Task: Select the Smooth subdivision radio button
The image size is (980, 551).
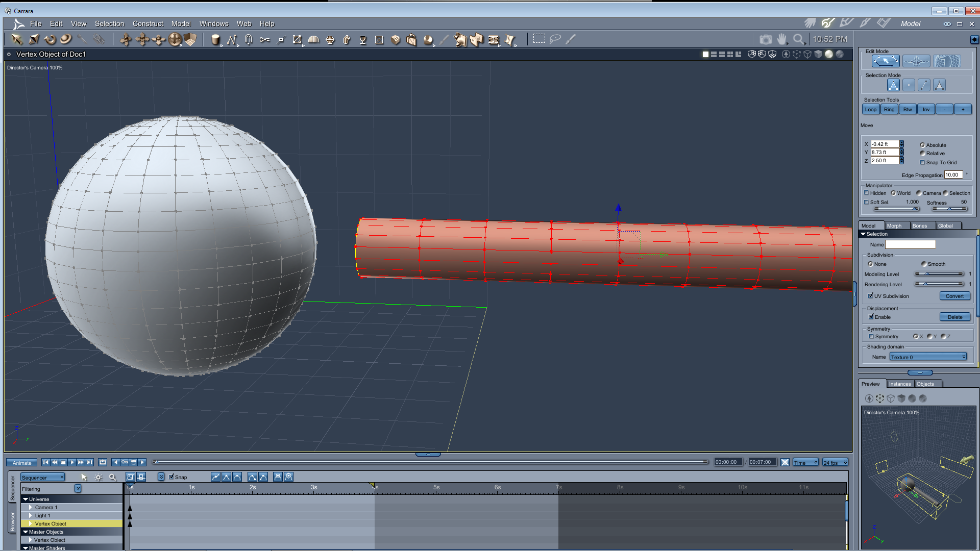Action: point(924,264)
